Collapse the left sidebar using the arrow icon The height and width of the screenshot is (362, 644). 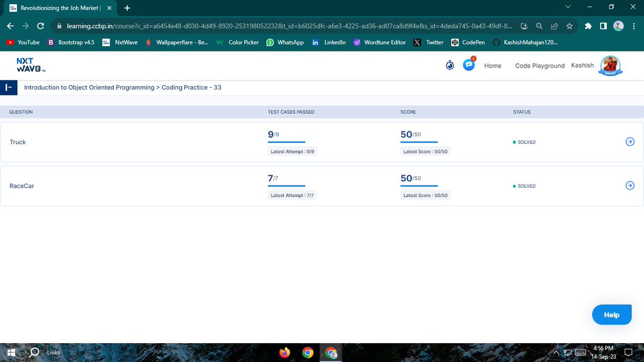click(x=8, y=87)
